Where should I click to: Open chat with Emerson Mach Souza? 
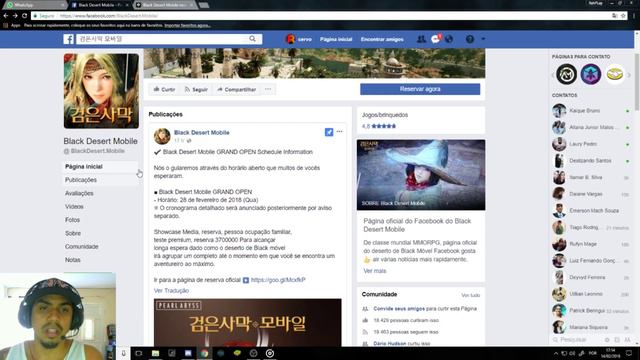[591, 211]
